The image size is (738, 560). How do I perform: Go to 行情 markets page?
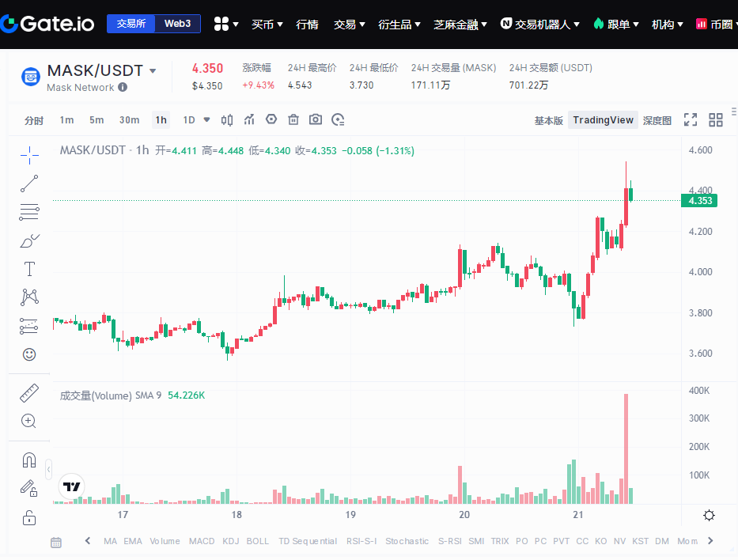pyautogui.click(x=307, y=24)
